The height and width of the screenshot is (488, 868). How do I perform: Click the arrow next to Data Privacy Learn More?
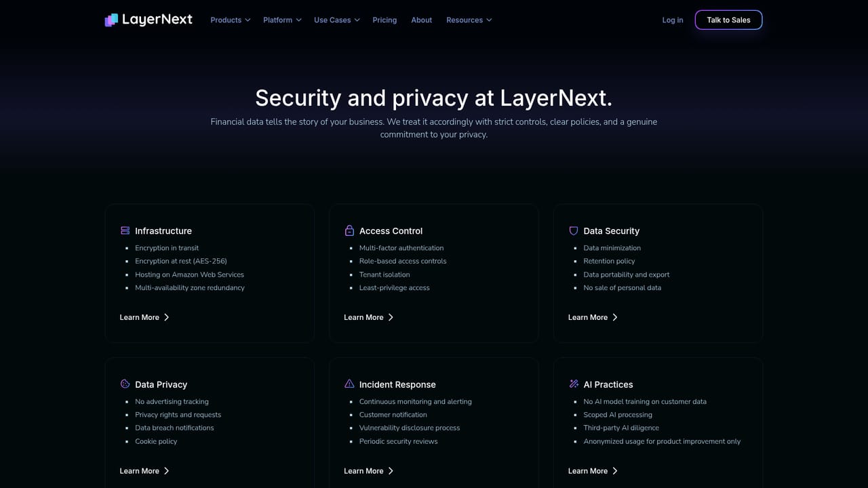point(166,471)
